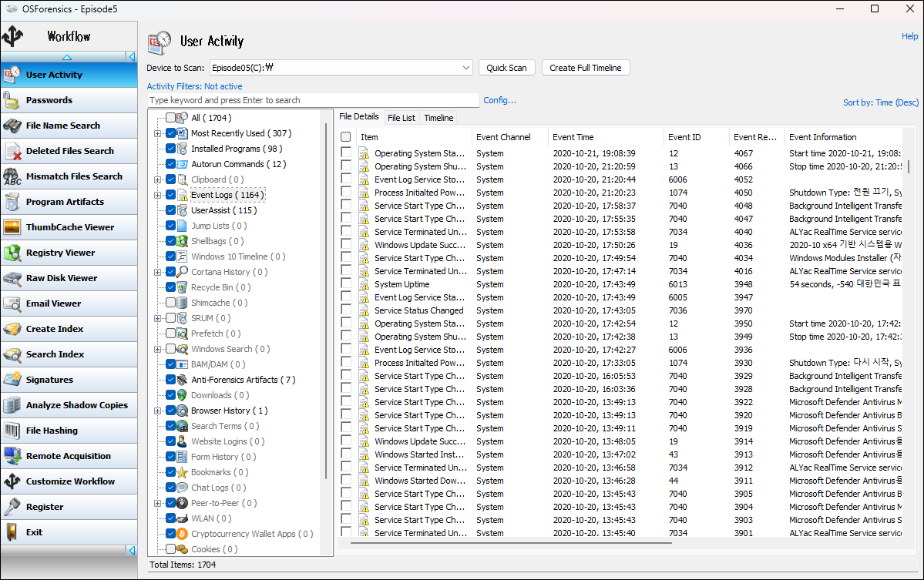Image resolution: width=924 pixels, height=580 pixels.
Task: Open Signatures icon
Action: click(12, 379)
